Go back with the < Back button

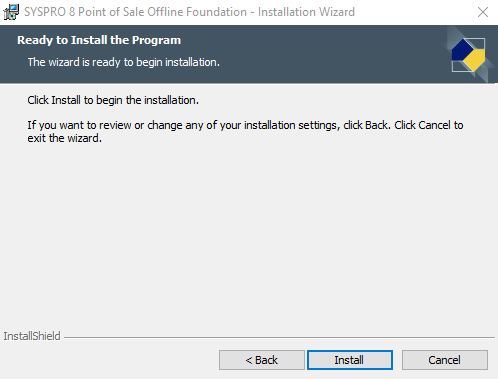pos(262,360)
